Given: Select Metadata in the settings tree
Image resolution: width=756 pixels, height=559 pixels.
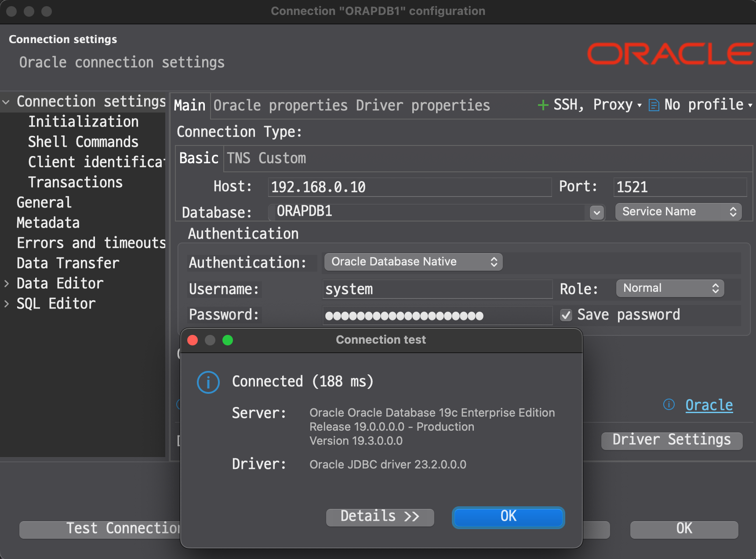Looking at the screenshot, I should click(48, 223).
